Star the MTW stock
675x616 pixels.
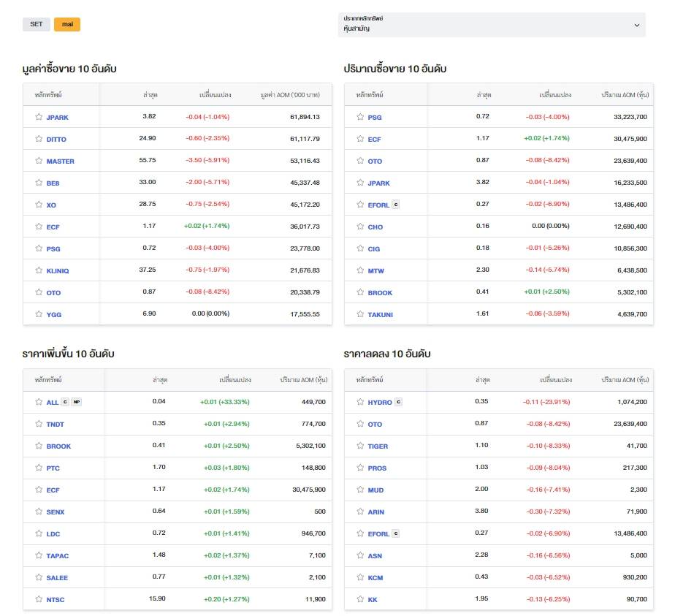[360, 270]
